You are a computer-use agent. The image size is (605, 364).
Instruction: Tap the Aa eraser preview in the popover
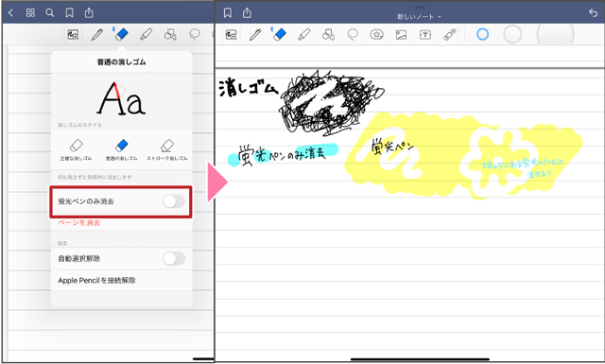(121, 98)
